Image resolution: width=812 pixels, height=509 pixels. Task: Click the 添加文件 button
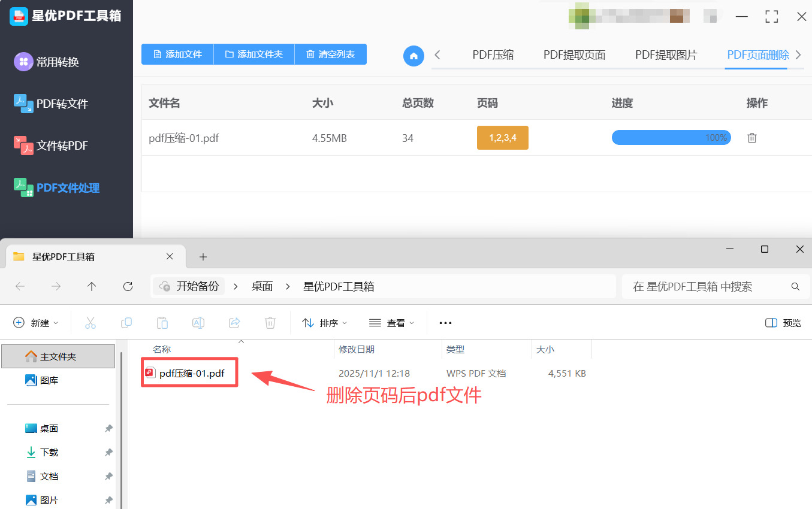point(177,54)
